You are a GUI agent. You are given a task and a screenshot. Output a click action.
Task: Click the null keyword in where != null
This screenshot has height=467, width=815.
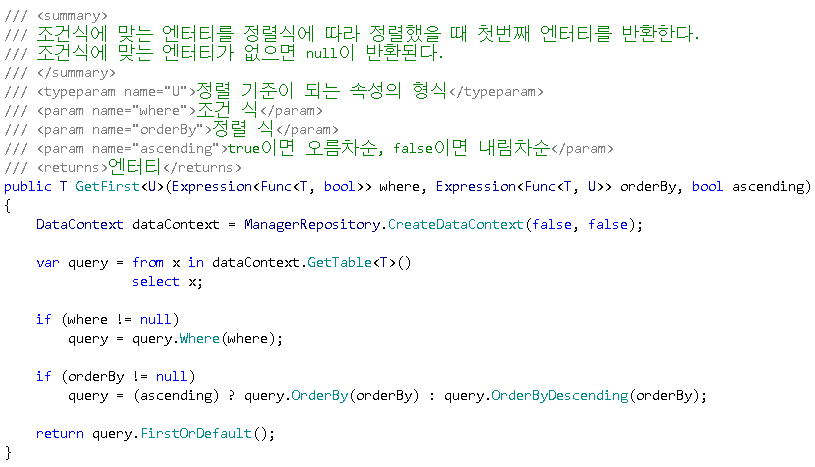click(155, 320)
